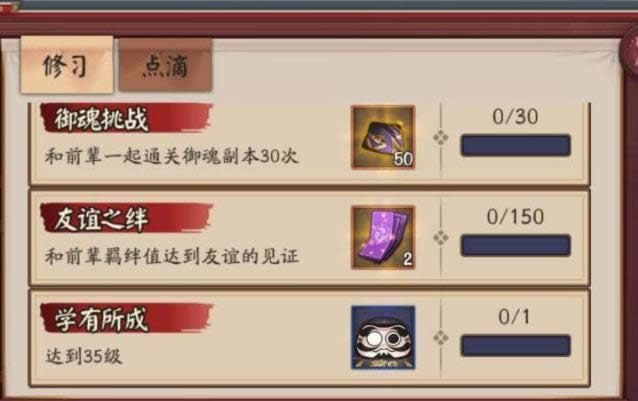638x401 pixels.
Task: Click the diamond ornament beside the daruma reward
Action: [x=441, y=338]
